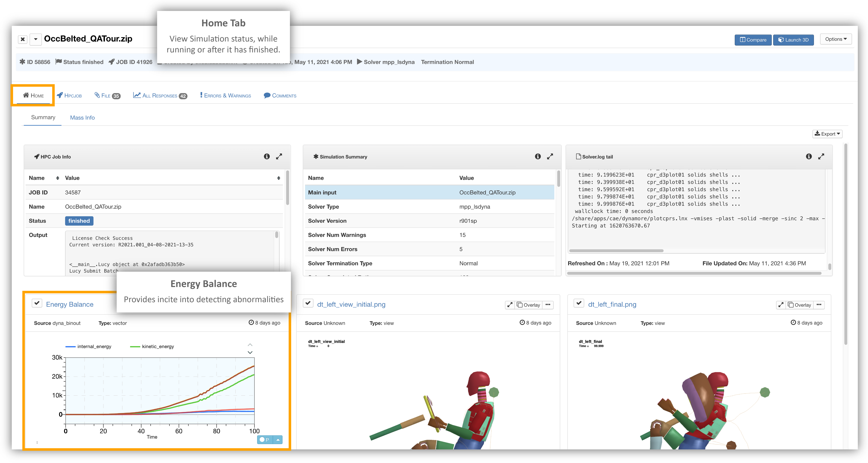Open the dt_left_view_initial.png link
Viewport: 868px width, 463px height.
pos(351,304)
